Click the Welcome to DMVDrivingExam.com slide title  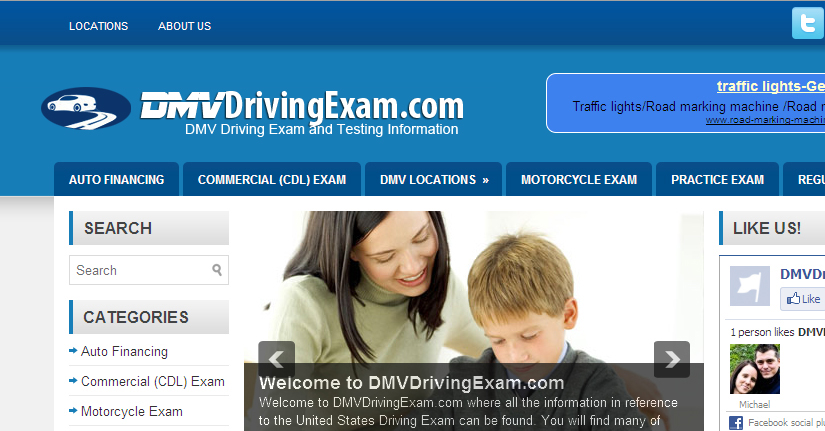click(411, 383)
